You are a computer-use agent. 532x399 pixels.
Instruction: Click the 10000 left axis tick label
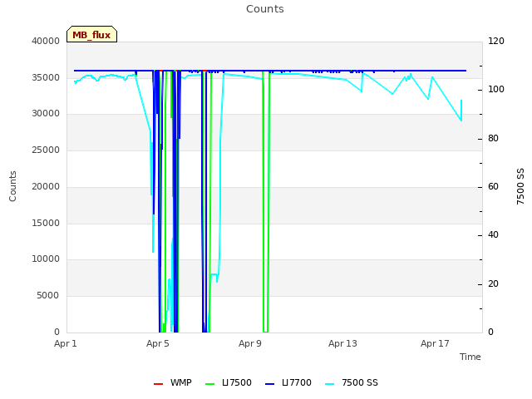pos(46,259)
